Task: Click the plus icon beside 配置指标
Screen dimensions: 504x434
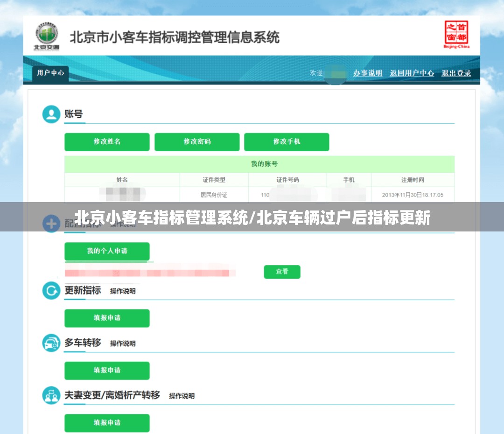Action: pos(51,224)
